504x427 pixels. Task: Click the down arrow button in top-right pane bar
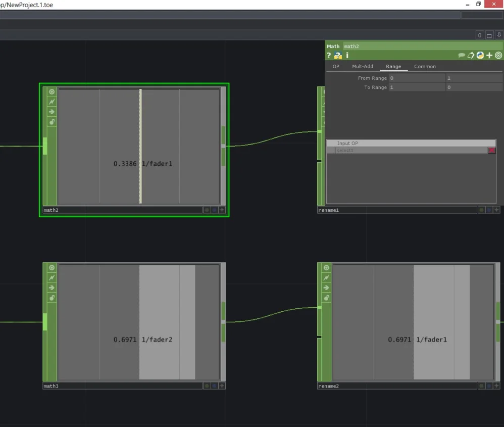pos(499,35)
